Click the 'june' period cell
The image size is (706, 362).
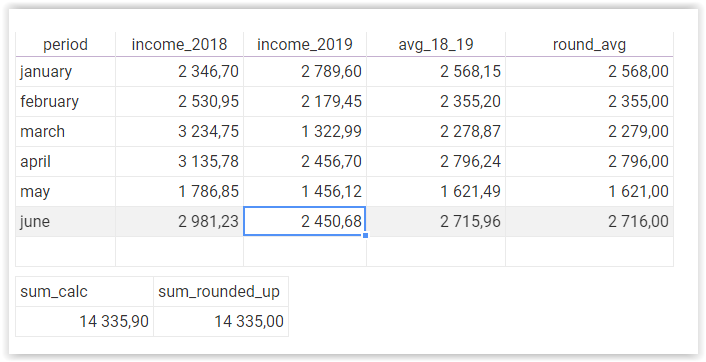65,222
